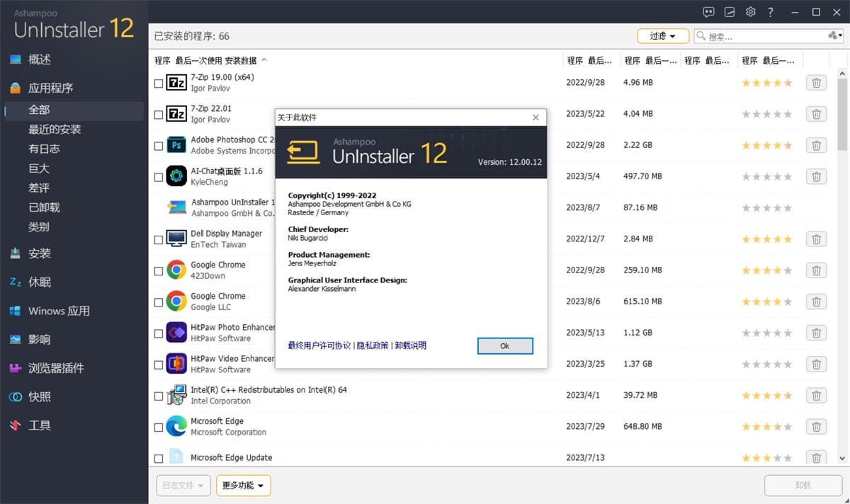Open 快照 section in sidebar
Screen dimensions: 850x504
tap(40, 396)
